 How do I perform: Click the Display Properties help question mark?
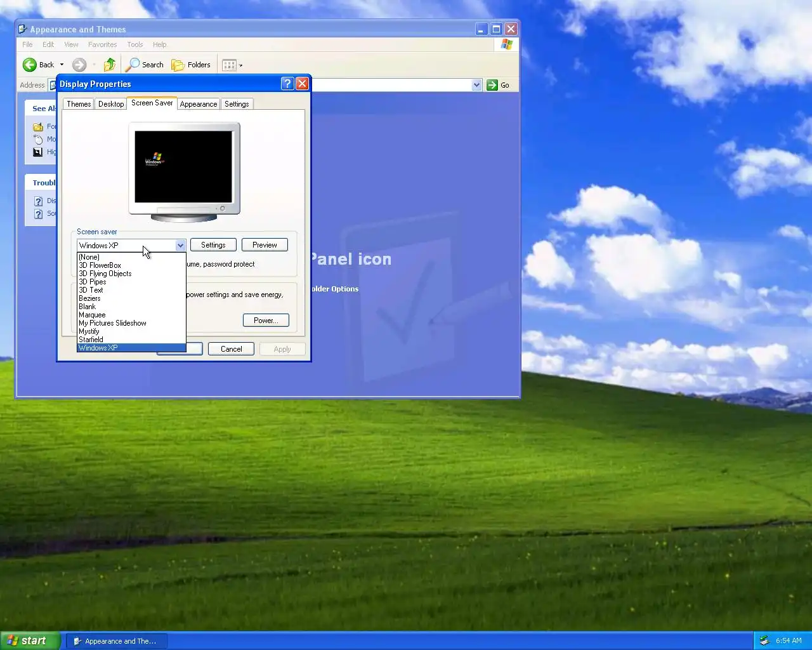[287, 84]
